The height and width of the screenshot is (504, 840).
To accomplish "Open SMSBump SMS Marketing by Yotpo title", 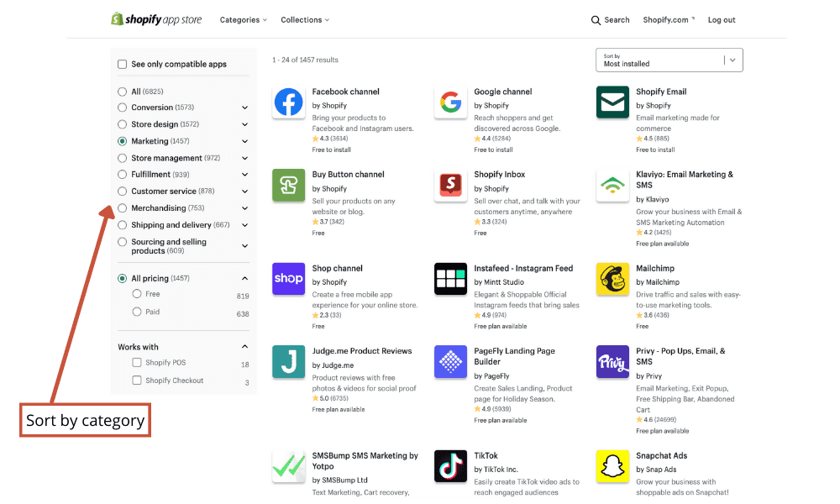I will click(365, 461).
